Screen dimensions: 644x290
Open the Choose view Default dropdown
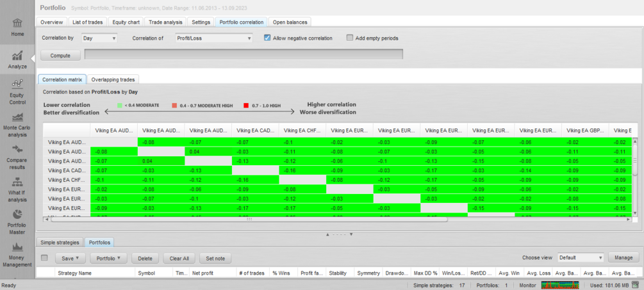[581, 258]
